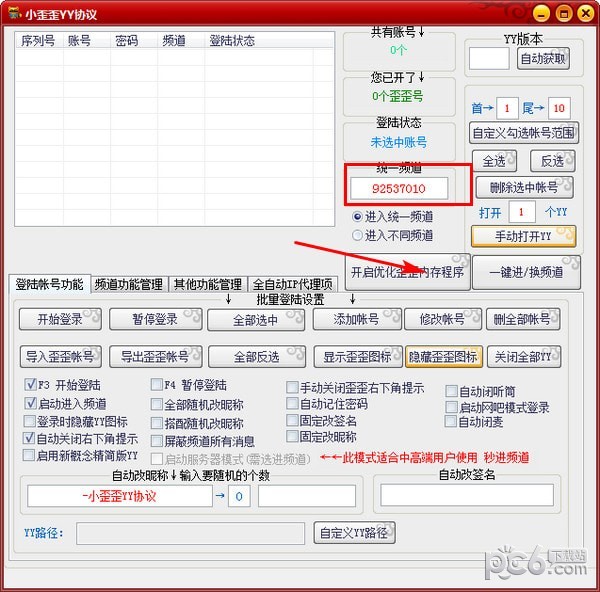Click the 自动改签名 input field

click(x=467, y=495)
